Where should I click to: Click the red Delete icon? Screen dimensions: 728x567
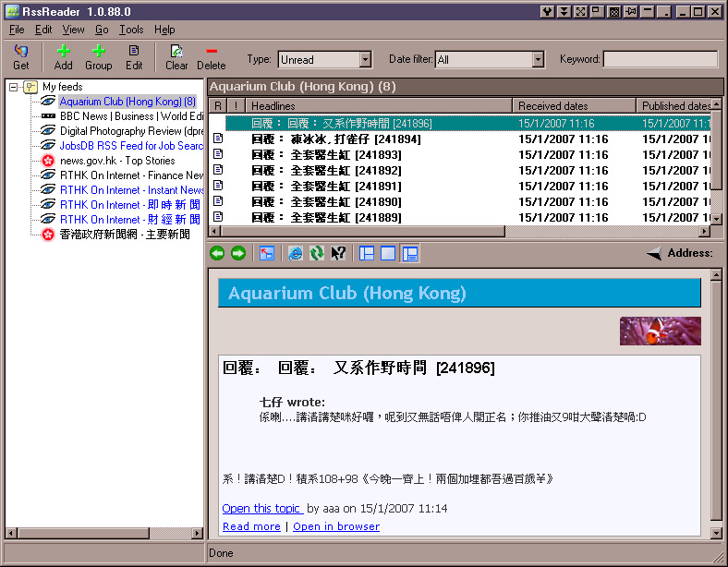click(x=212, y=51)
